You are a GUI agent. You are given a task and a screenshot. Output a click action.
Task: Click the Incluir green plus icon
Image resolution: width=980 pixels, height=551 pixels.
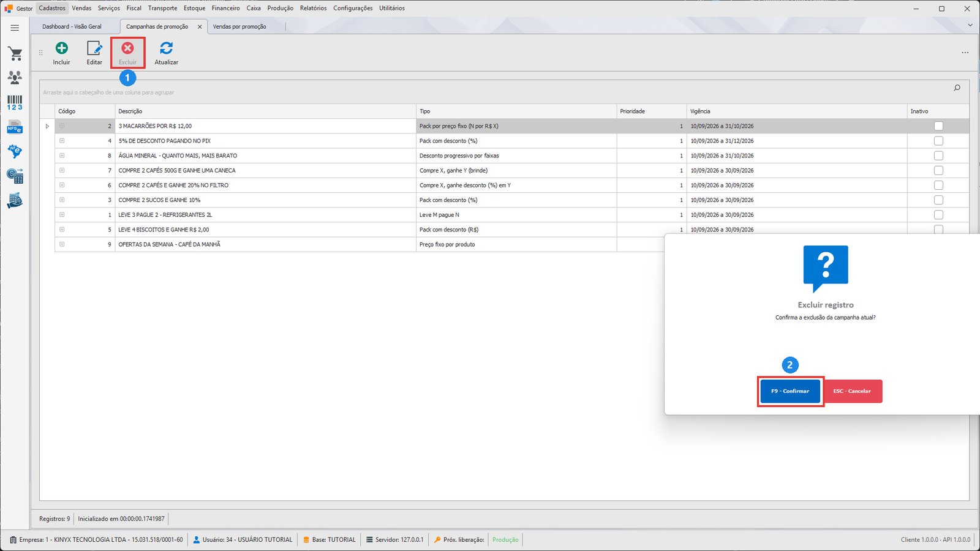pyautogui.click(x=62, y=48)
